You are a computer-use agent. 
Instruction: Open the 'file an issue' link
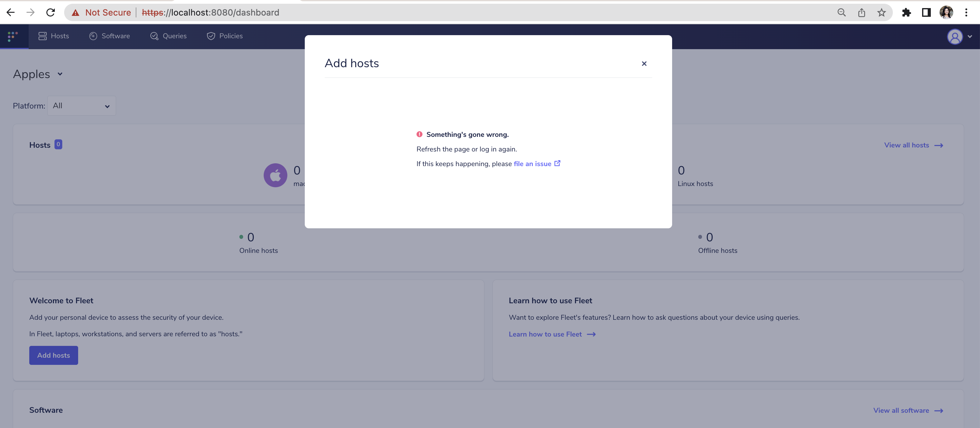(x=532, y=163)
